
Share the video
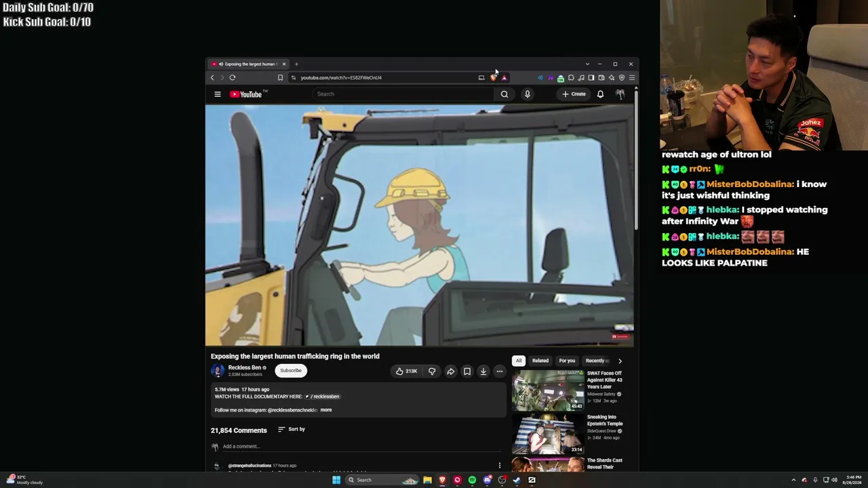(450, 371)
